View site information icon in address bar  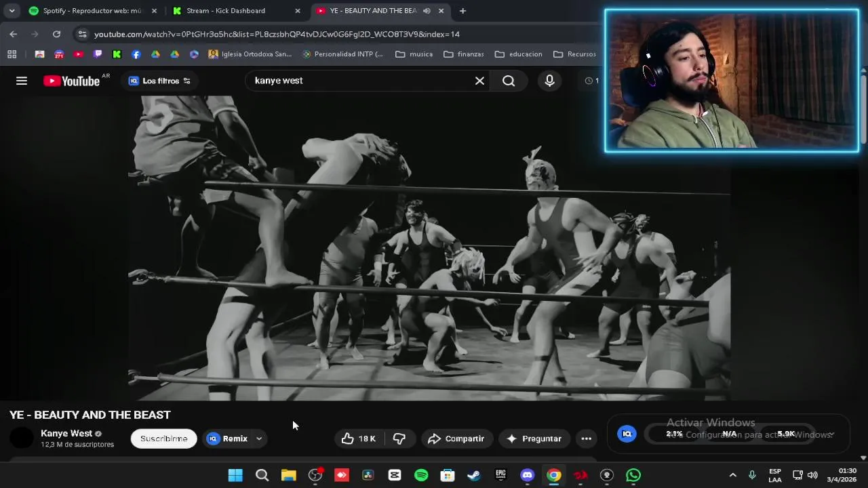[82, 34]
